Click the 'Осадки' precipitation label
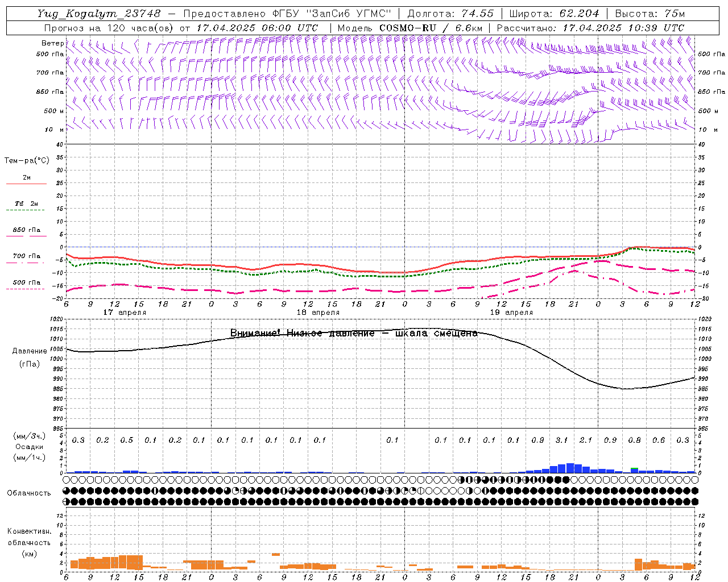The height and width of the screenshot is (582, 728). [30, 447]
